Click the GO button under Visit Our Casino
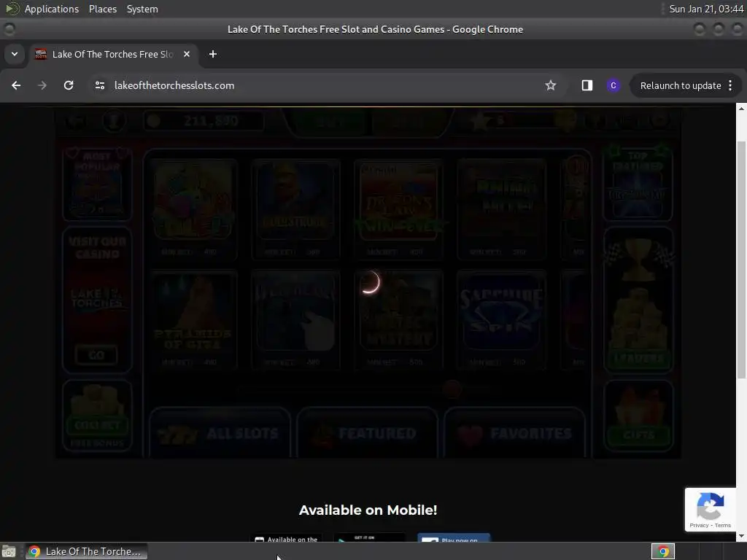Viewport: 747px width, 560px height. (97, 355)
